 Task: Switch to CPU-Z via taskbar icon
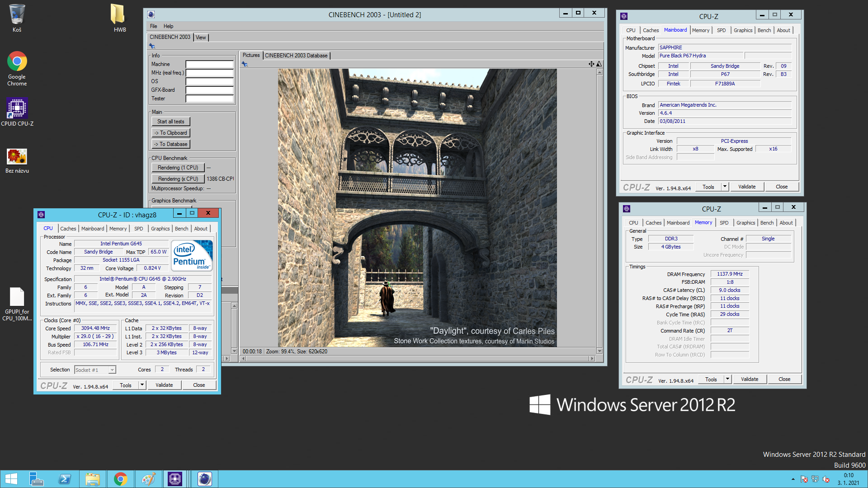[x=175, y=479]
